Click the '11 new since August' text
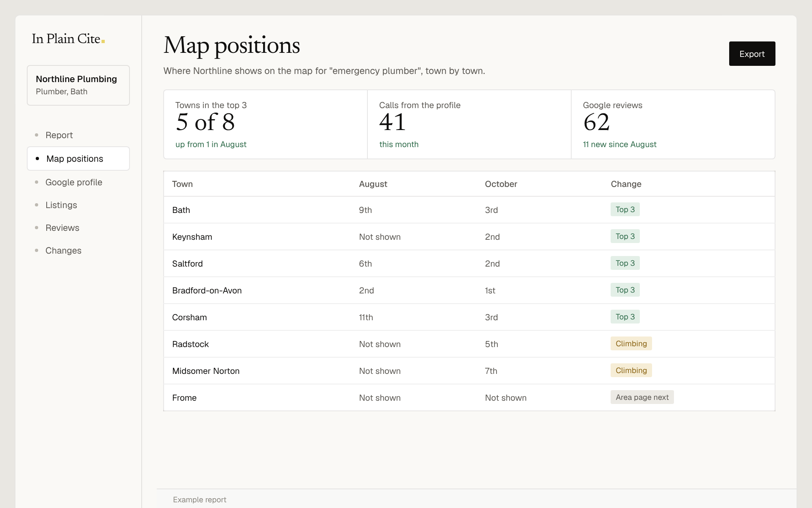The image size is (812, 508). pos(620,144)
